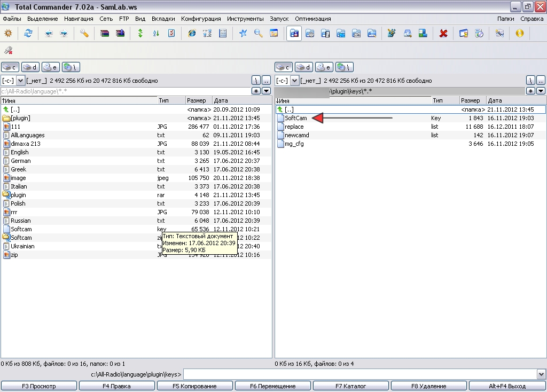This screenshot has width=547, height=392.
Task: Click F3 Просмотр button
Action: point(38,386)
